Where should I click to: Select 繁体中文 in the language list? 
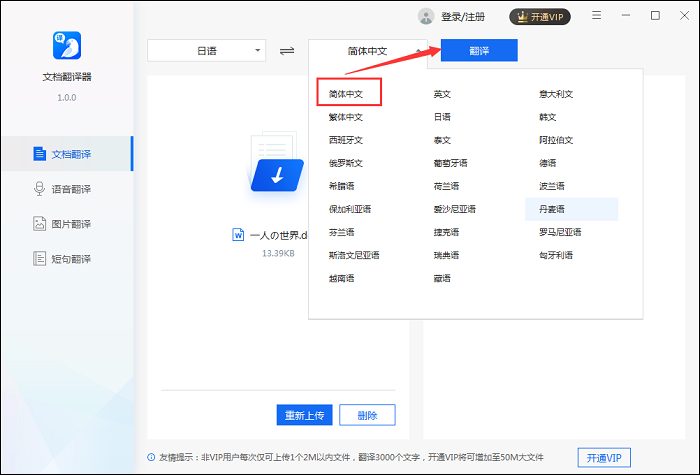click(346, 117)
